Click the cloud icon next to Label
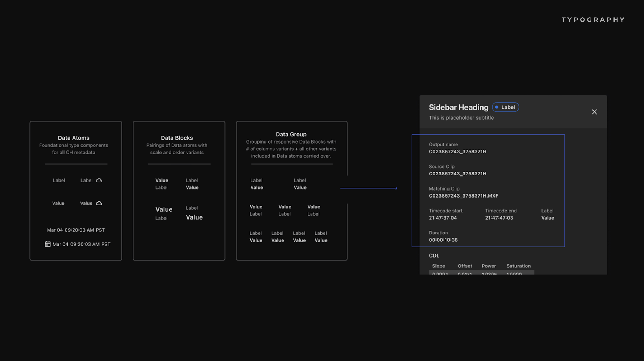The image size is (644, 361). point(99,180)
